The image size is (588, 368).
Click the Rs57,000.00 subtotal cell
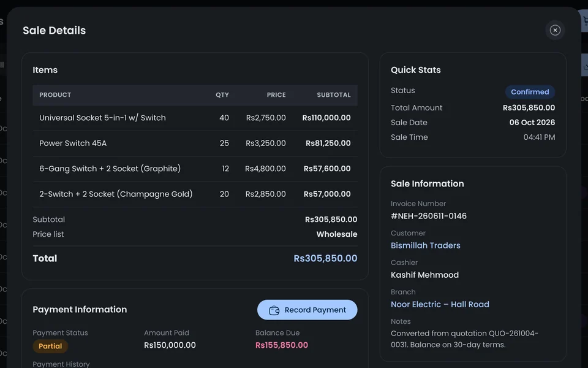327,194
